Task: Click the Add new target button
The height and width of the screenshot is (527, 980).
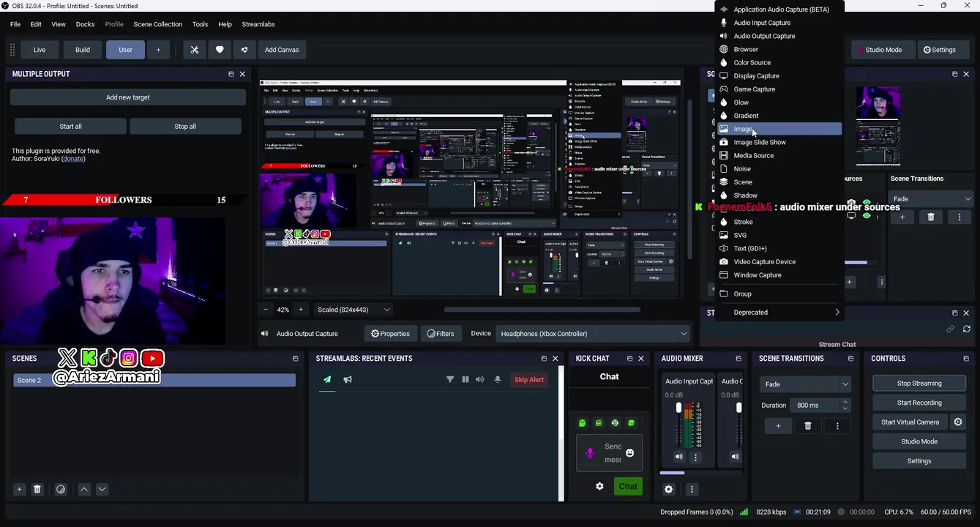Action: click(128, 97)
